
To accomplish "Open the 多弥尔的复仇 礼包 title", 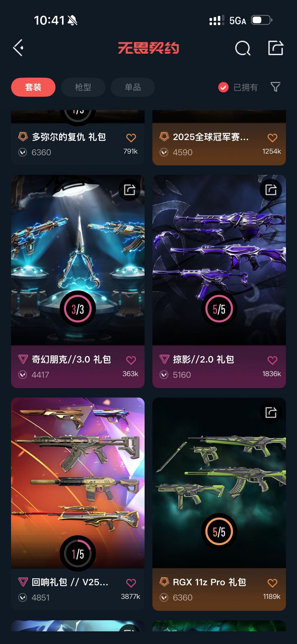I will pos(69,137).
